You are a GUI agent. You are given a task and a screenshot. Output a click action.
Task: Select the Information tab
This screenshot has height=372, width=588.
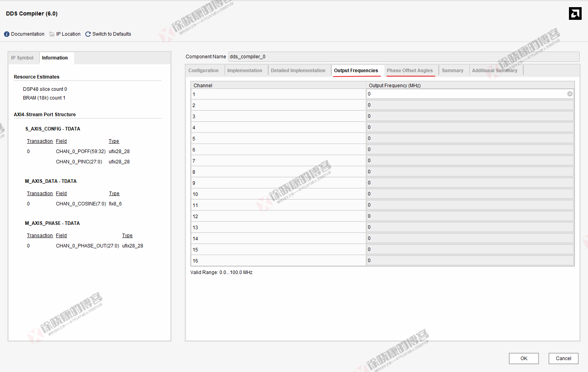click(x=55, y=58)
